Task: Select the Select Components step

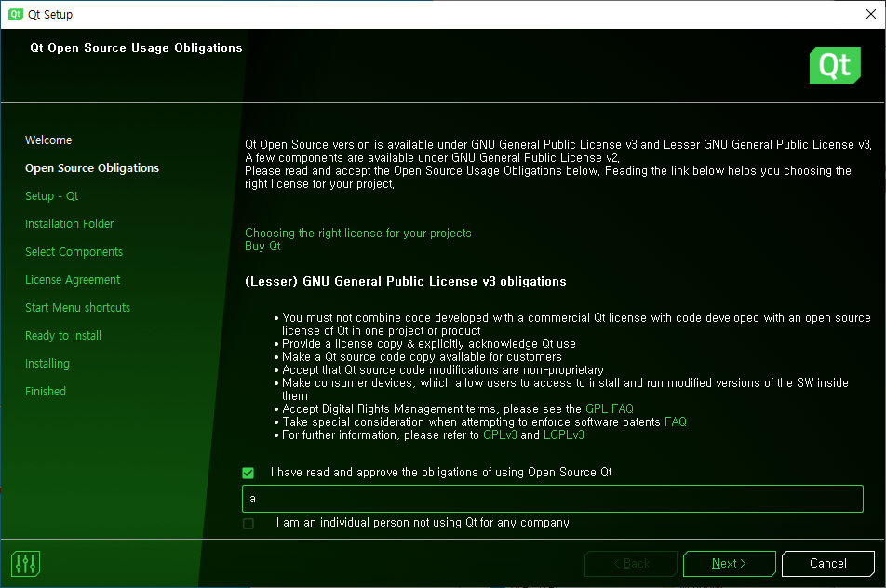Action: [x=74, y=252]
